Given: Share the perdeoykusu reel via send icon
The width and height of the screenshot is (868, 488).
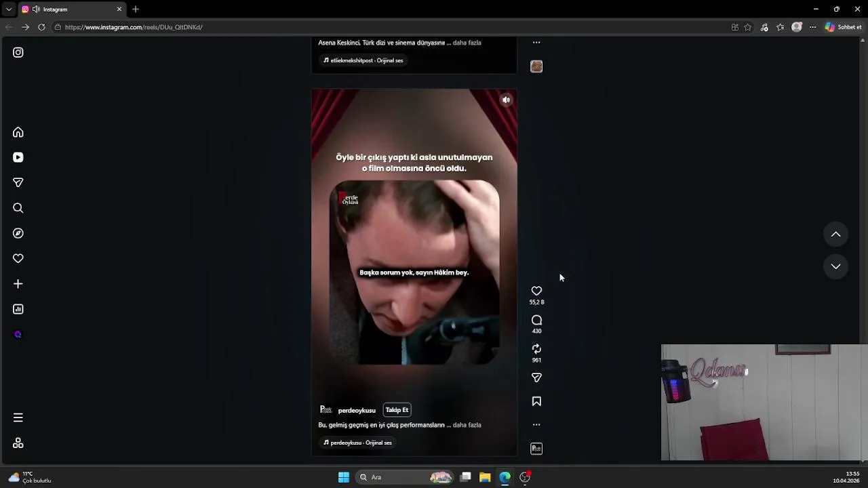Looking at the screenshot, I should coord(536,378).
